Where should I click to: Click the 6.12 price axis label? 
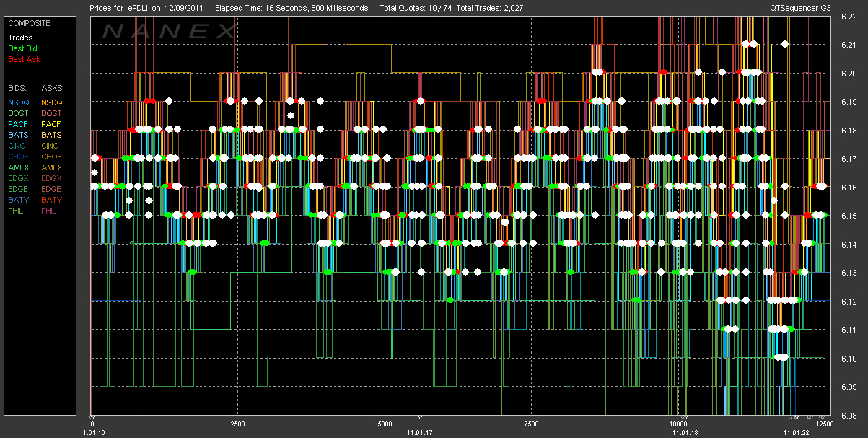[x=848, y=302]
